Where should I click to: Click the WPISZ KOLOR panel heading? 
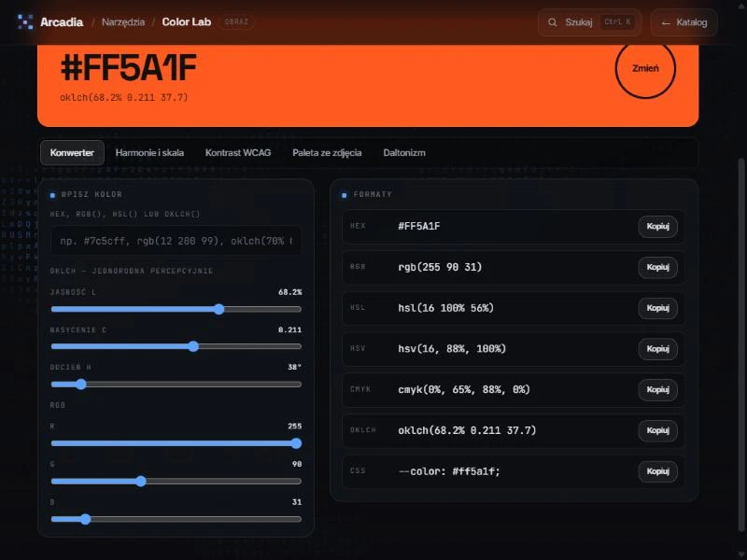[92, 194]
